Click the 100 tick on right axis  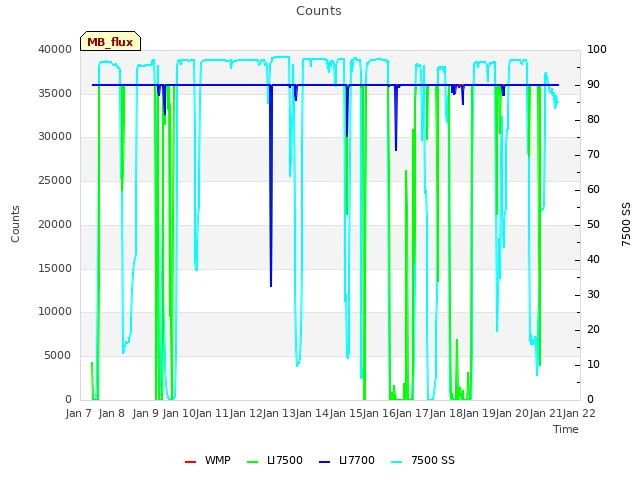pyautogui.click(x=597, y=50)
